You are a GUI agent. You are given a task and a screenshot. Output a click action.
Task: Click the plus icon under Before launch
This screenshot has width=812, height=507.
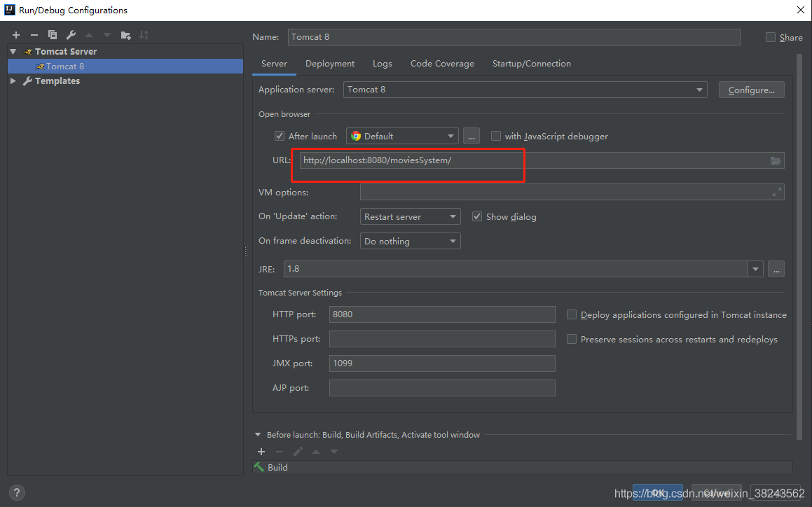click(x=261, y=452)
